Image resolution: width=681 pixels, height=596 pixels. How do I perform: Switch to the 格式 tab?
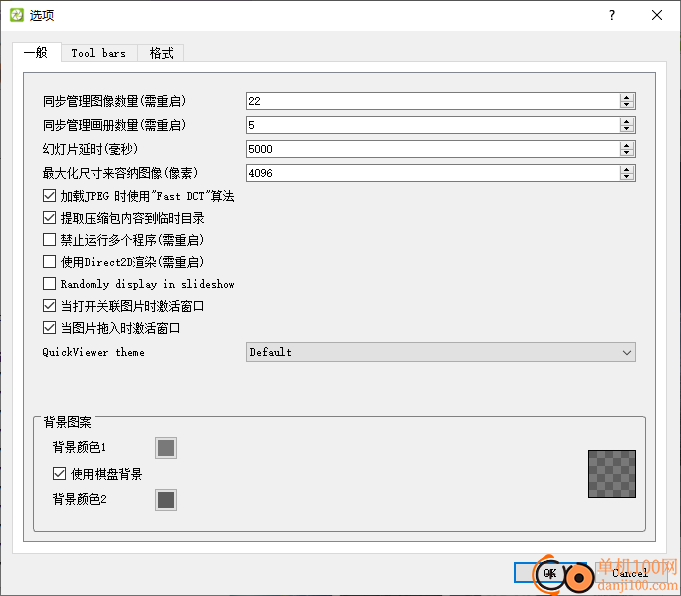(x=161, y=53)
